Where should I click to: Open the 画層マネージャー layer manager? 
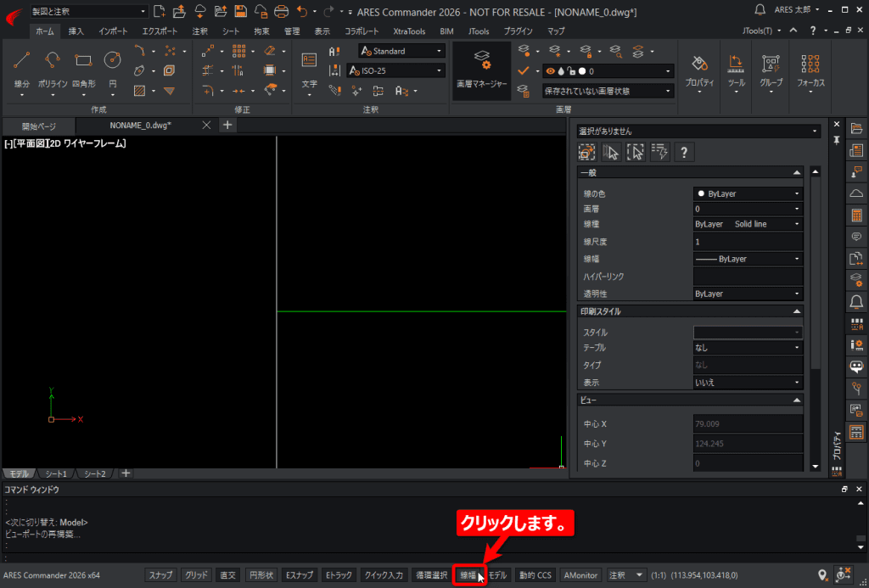(x=482, y=70)
